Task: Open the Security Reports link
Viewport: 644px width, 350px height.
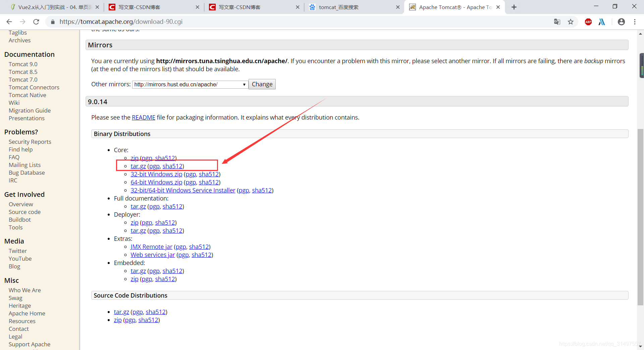Action: click(30, 142)
